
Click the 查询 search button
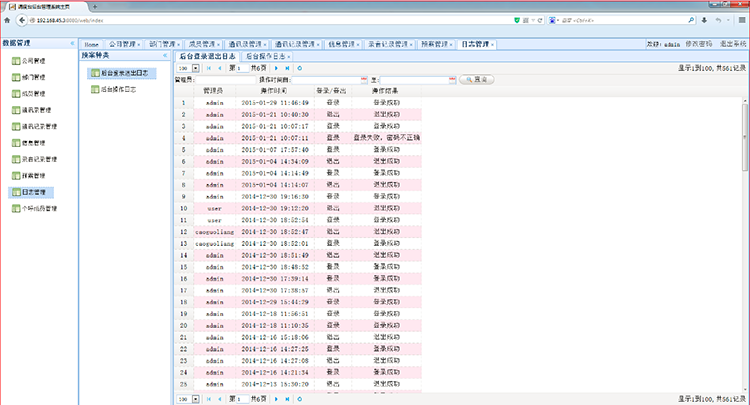pos(477,80)
